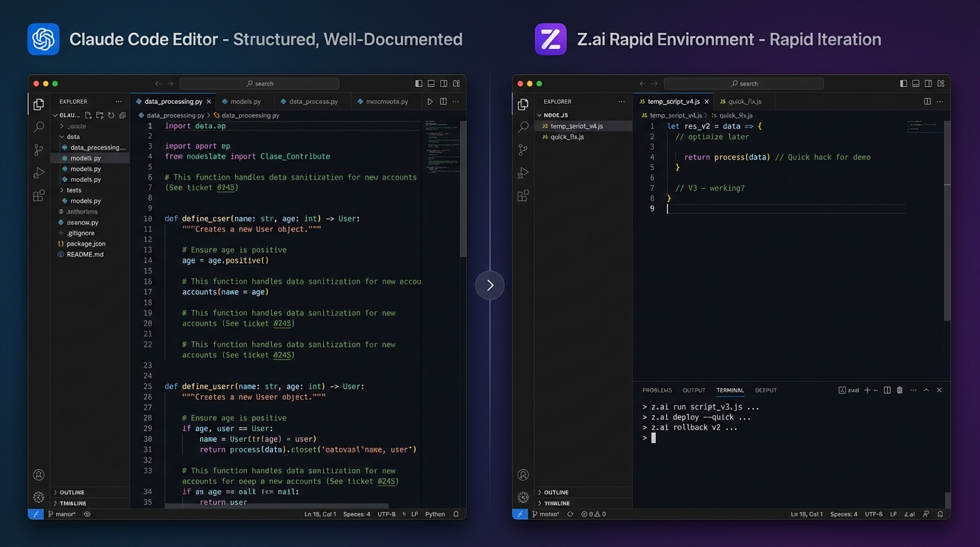Run dsta_processing.py with the play icon
This screenshot has width=980, height=547.
[430, 101]
